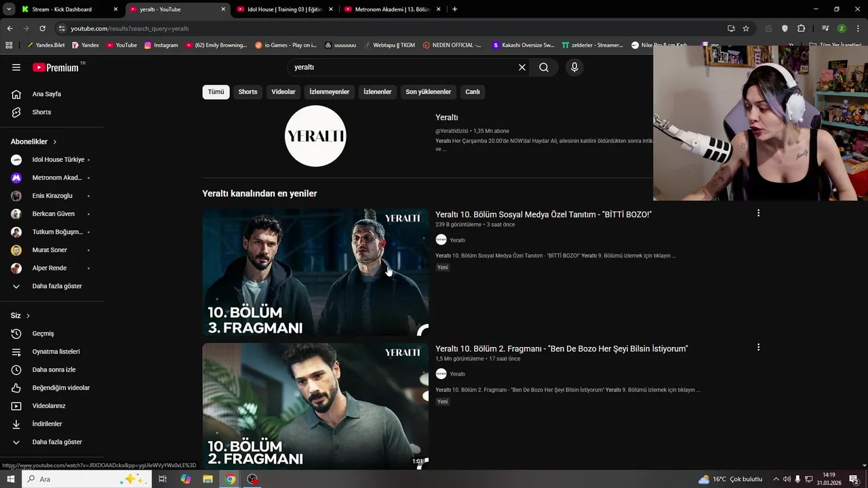The height and width of the screenshot is (488, 868).
Task: Select the Son yüklenenler filter chip
Action: (428, 92)
